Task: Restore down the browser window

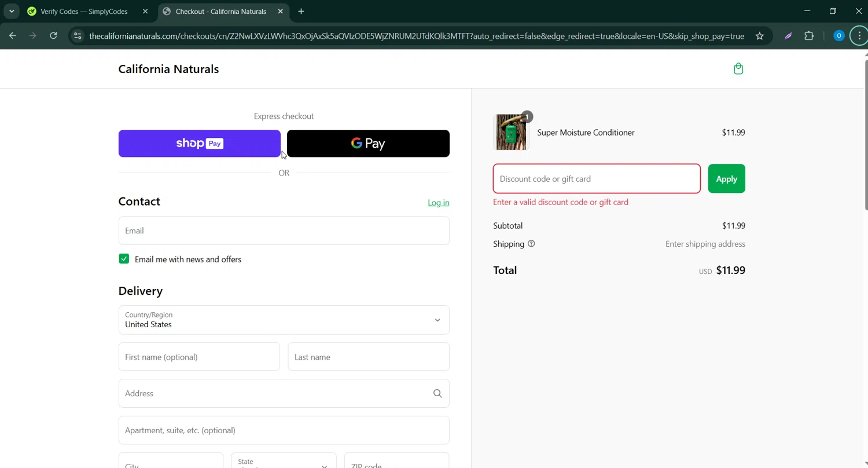Action: [833, 11]
